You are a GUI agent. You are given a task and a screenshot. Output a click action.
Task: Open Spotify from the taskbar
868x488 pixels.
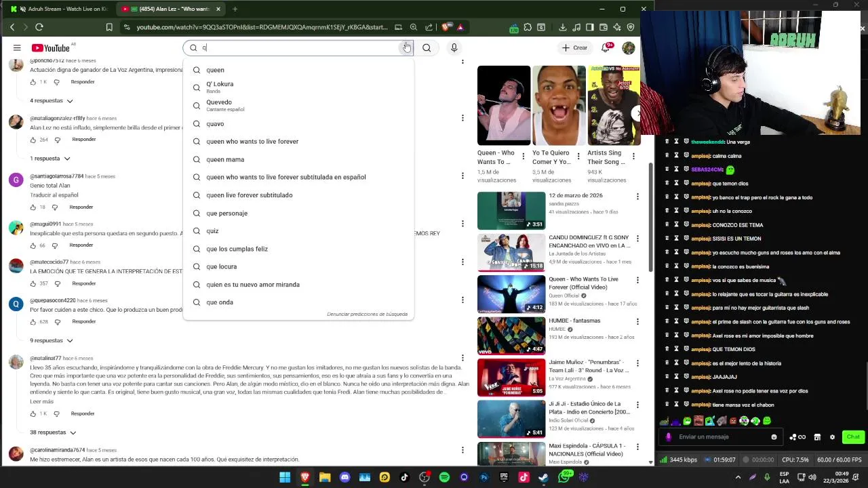pos(444,477)
